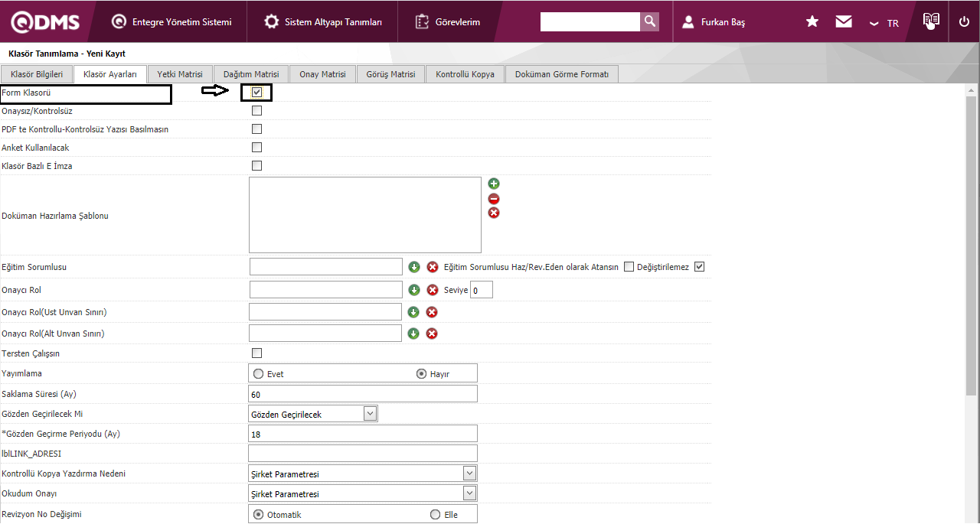This screenshot has height=524, width=980.
Task: Click Onaycı Rol(Alt Unvan Sınırı) text field
Action: point(325,333)
